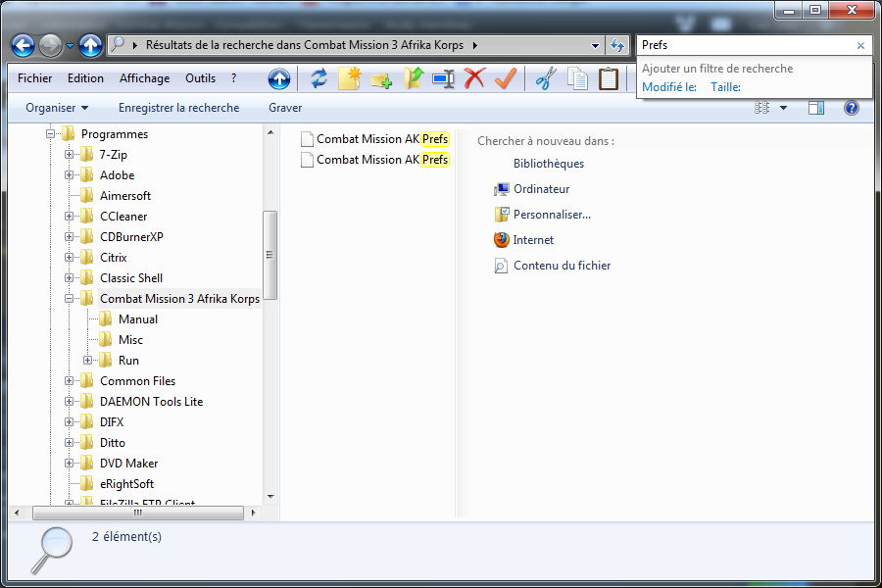882x588 pixels.
Task: Click the horizontal scrollbar right arrow
Action: tap(253, 513)
